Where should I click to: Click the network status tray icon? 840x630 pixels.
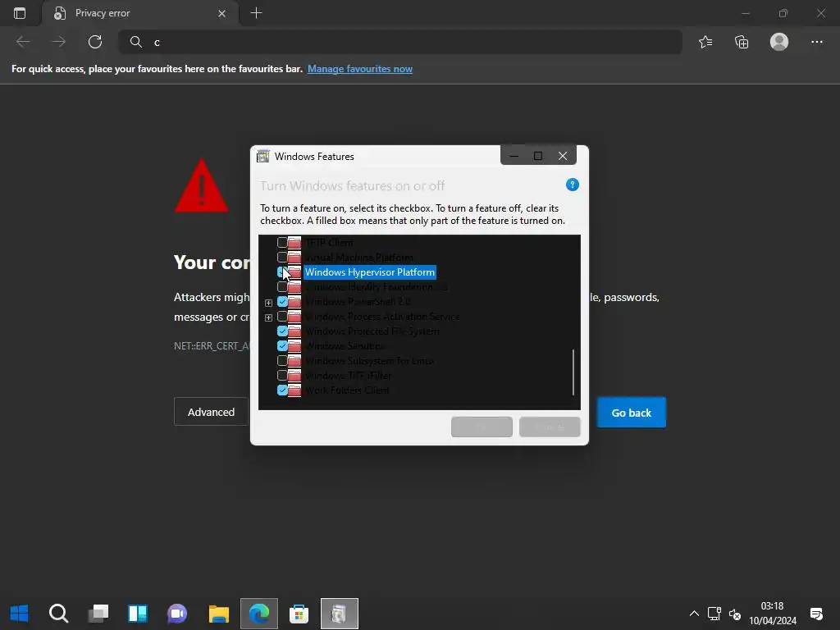coord(714,614)
